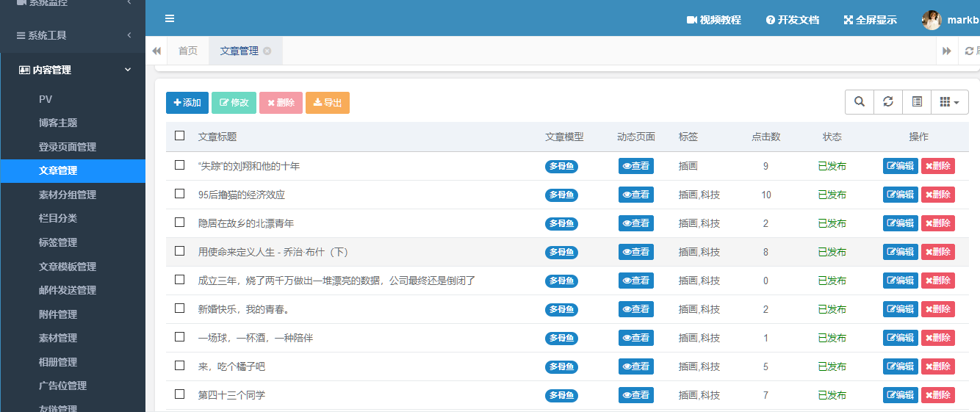The width and height of the screenshot is (980, 412).
Task: Click the user avatar picture
Action: click(932, 20)
